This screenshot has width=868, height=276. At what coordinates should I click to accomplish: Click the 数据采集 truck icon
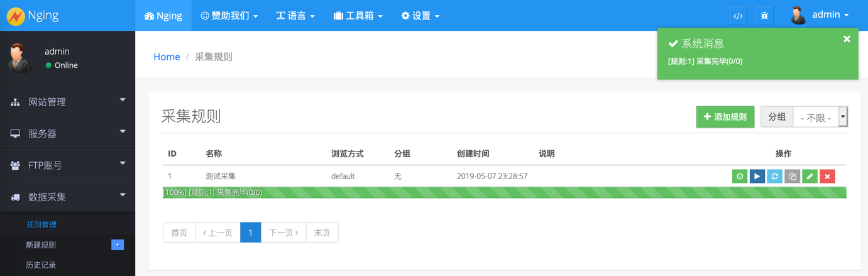(x=15, y=197)
